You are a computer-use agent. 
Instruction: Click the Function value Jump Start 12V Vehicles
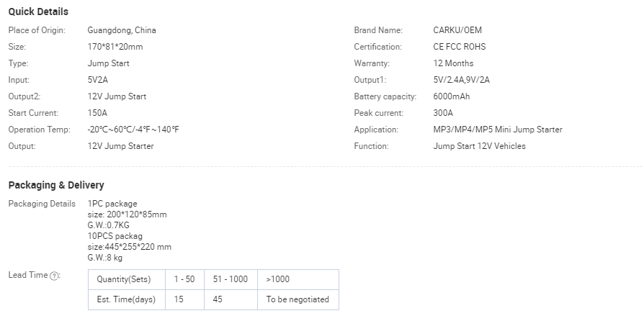click(479, 146)
